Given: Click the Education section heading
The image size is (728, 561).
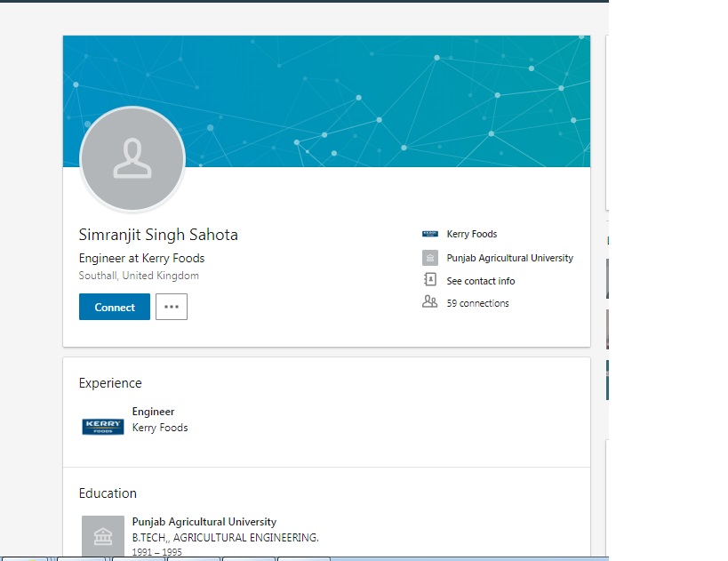Looking at the screenshot, I should pos(108,493).
